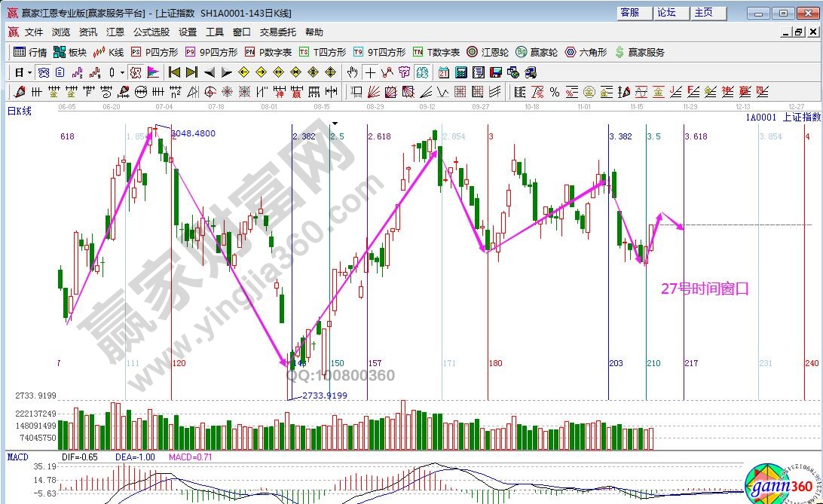Screen dimensions: 823x504
Task: Expand the 日 period dropdown arrow
Action: coord(29,72)
